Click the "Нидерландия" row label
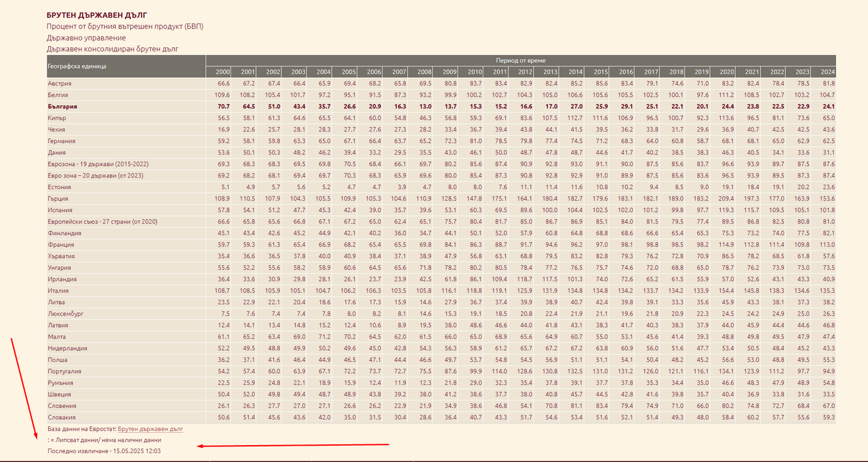Screen dimensions: 868x462 click(x=67, y=348)
